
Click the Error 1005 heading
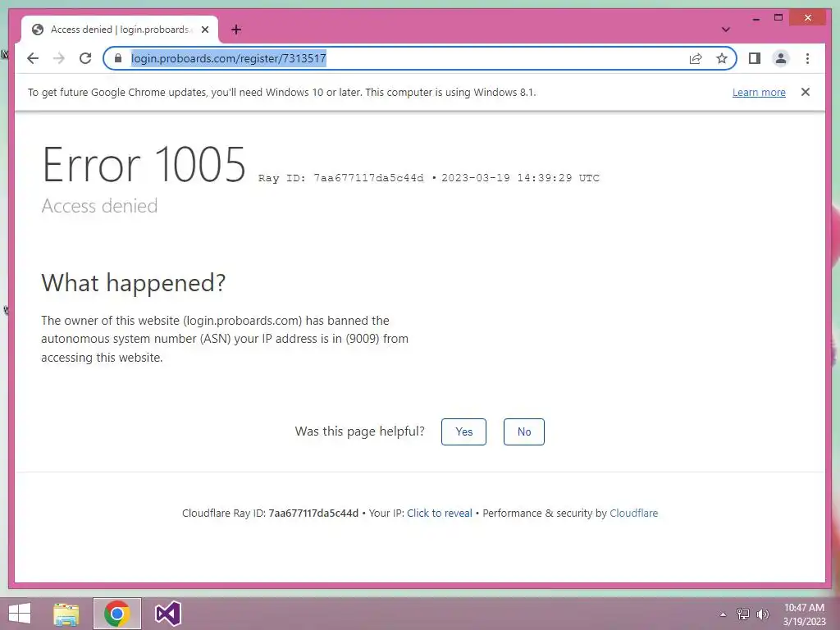pyautogui.click(x=144, y=164)
